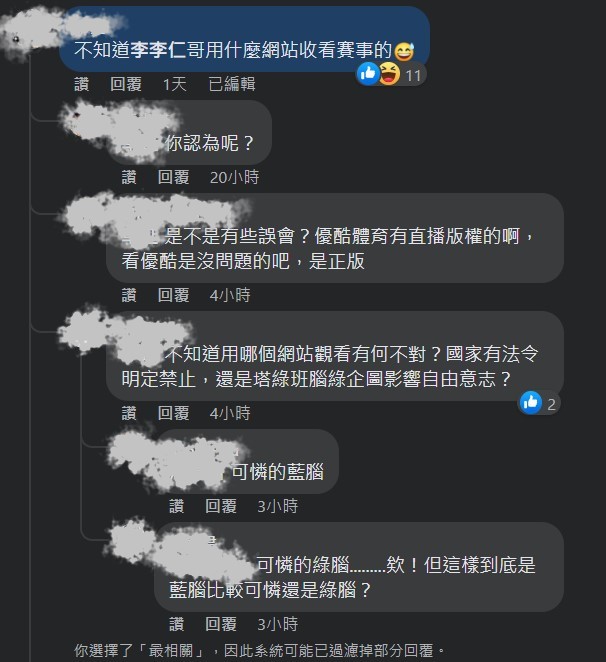Like the 可憐的藍腦 comment
The width and height of the screenshot is (606, 662).
point(177,506)
